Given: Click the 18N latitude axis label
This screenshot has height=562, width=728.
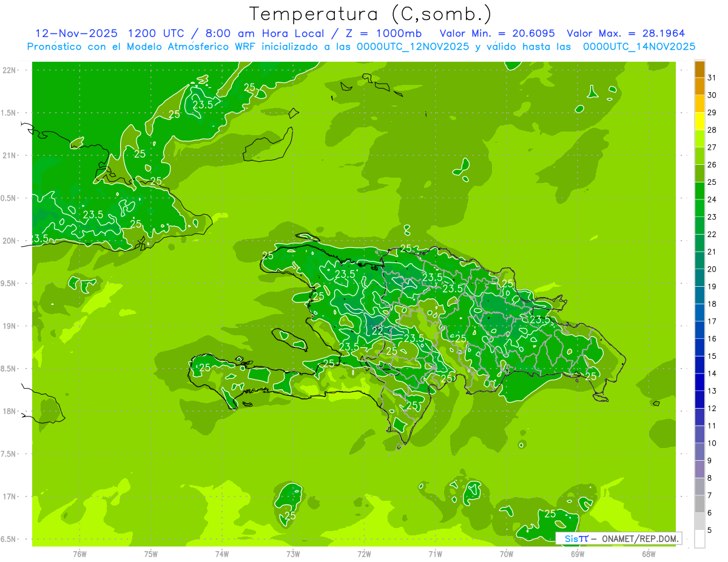Looking at the screenshot, I should (10, 412).
